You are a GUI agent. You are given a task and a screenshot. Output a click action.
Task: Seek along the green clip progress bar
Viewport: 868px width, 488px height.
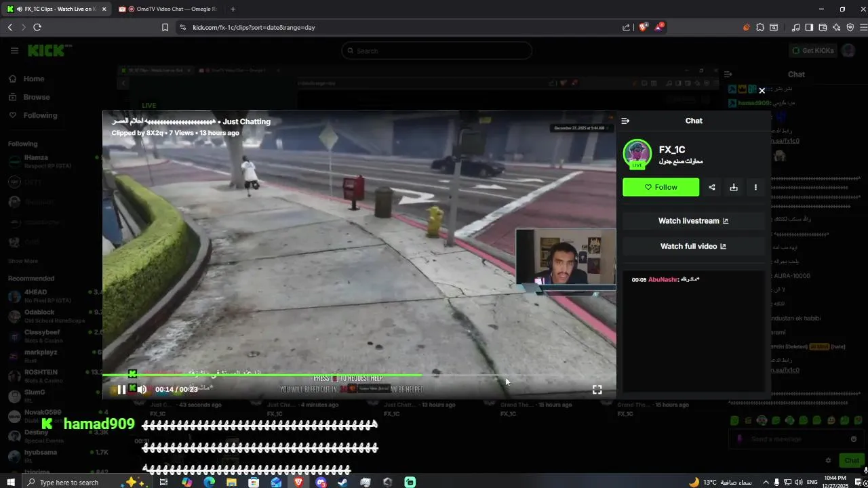pyautogui.click(x=359, y=375)
